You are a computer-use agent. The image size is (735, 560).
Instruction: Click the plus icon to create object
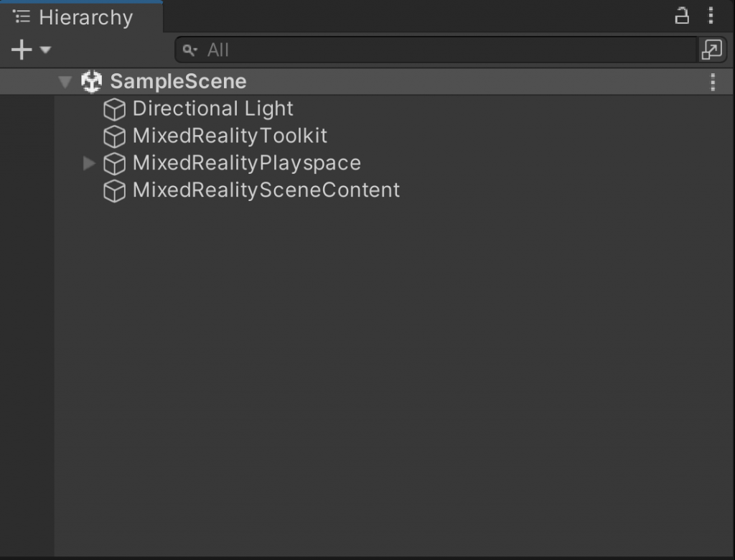22,50
